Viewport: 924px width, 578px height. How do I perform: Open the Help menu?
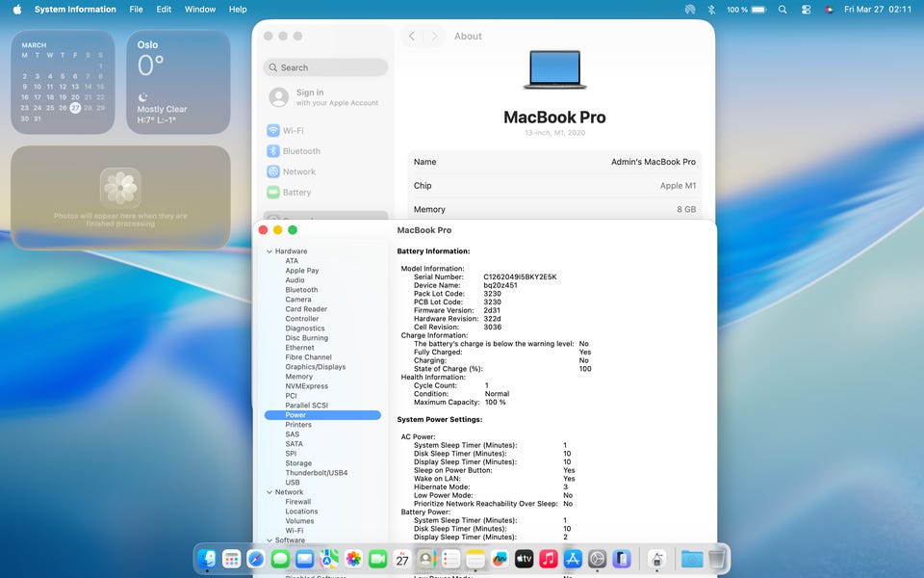(x=238, y=10)
